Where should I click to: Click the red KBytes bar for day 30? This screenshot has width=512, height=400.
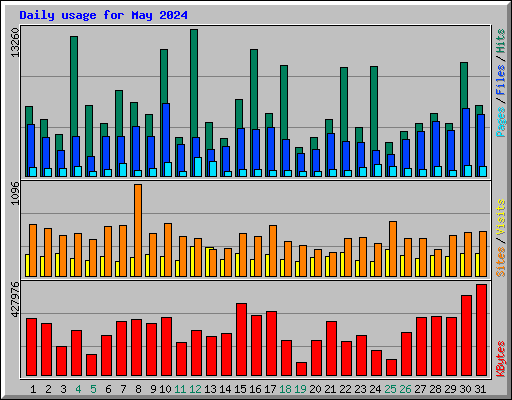pyautogui.click(x=466, y=335)
